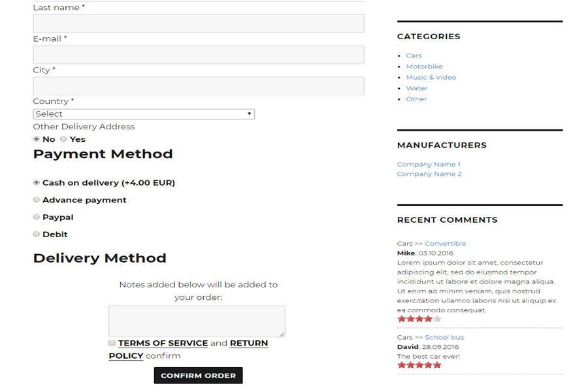Tick the Terms of Service confirm checkbox
The width and height of the screenshot is (588, 392).
(x=112, y=343)
